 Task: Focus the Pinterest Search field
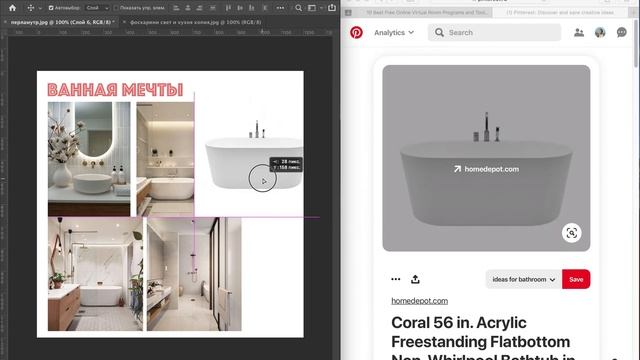point(494,32)
